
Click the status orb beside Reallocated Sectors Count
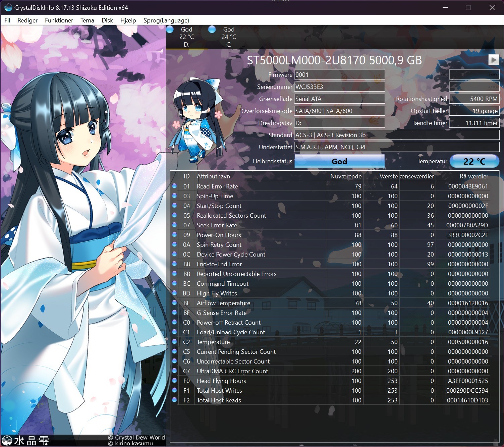coord(174,215)
